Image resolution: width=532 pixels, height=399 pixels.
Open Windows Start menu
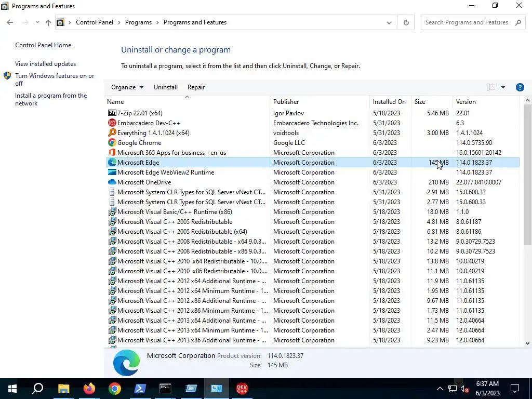[12, 389]
